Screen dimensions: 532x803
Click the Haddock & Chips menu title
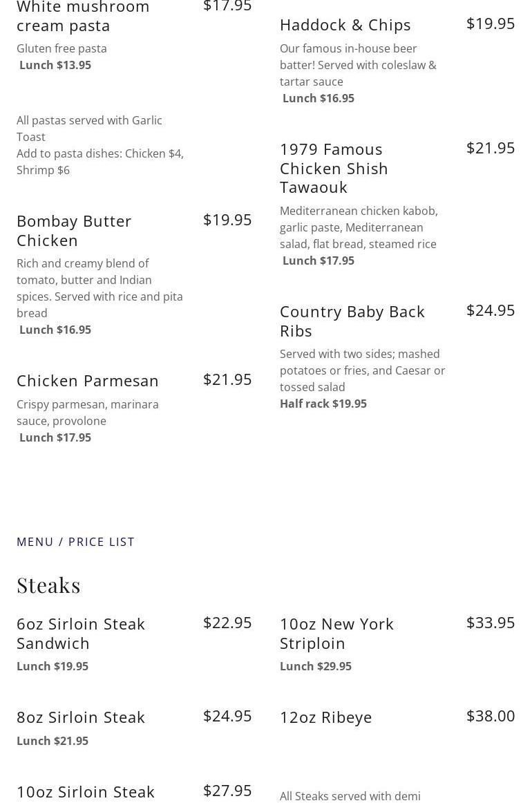(345, 25)
